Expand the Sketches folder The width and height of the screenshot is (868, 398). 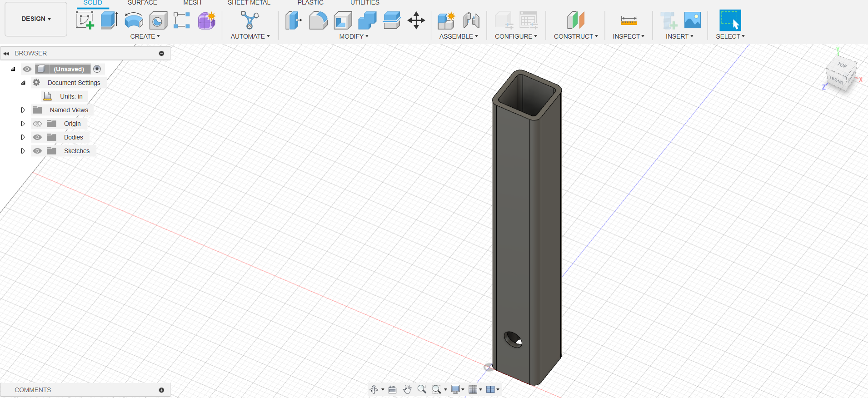pyautogui.click(x=23, y=151)
